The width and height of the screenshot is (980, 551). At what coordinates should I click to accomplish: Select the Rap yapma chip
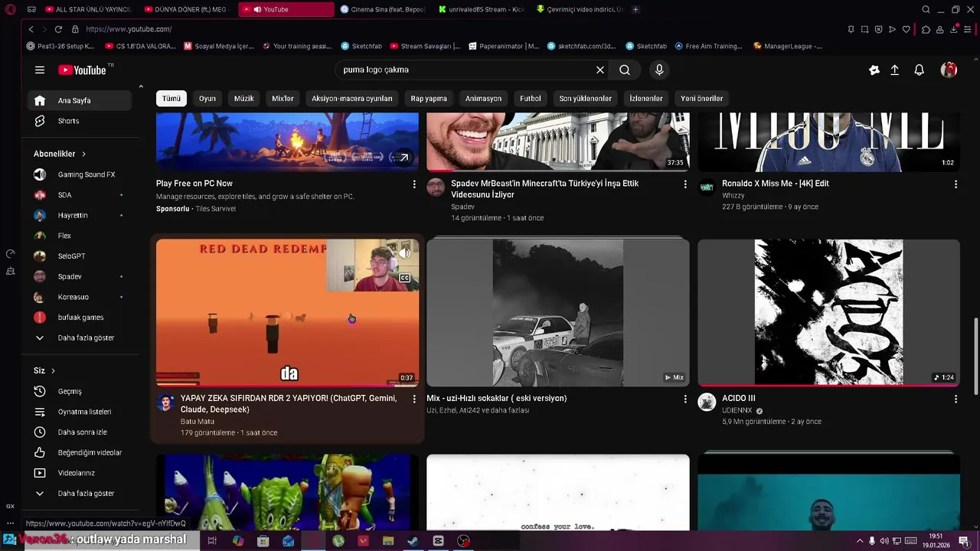[x=429, y=98]
